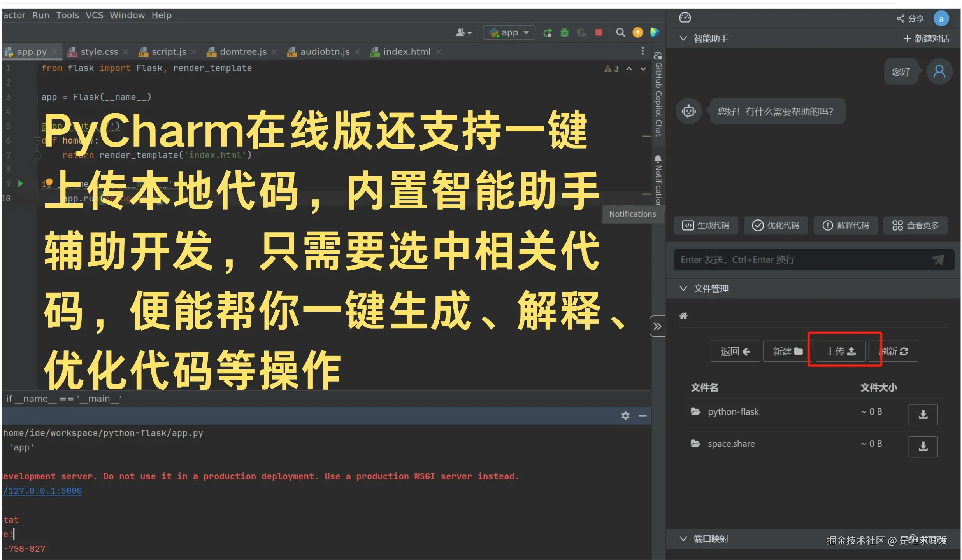Close the index.html tab
The width and height of the screenshot is (962, 560).
(439, 52)
